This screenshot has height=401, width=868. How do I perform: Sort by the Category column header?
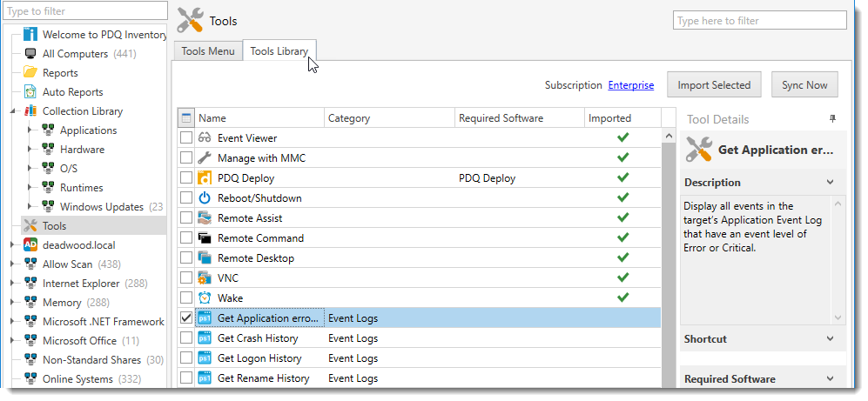389,117
